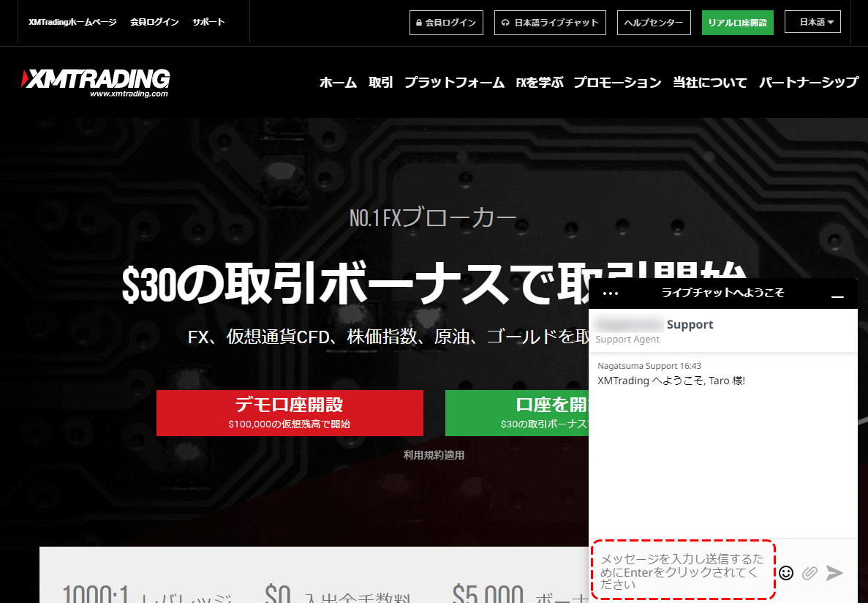Open the emoji picker in chat

pos(786,572)
